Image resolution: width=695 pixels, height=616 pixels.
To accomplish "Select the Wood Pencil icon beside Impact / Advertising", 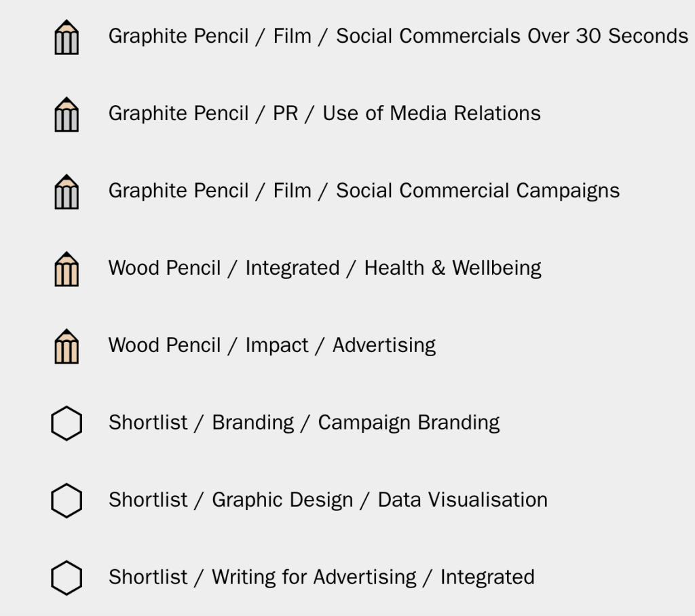I will (66, 347).
